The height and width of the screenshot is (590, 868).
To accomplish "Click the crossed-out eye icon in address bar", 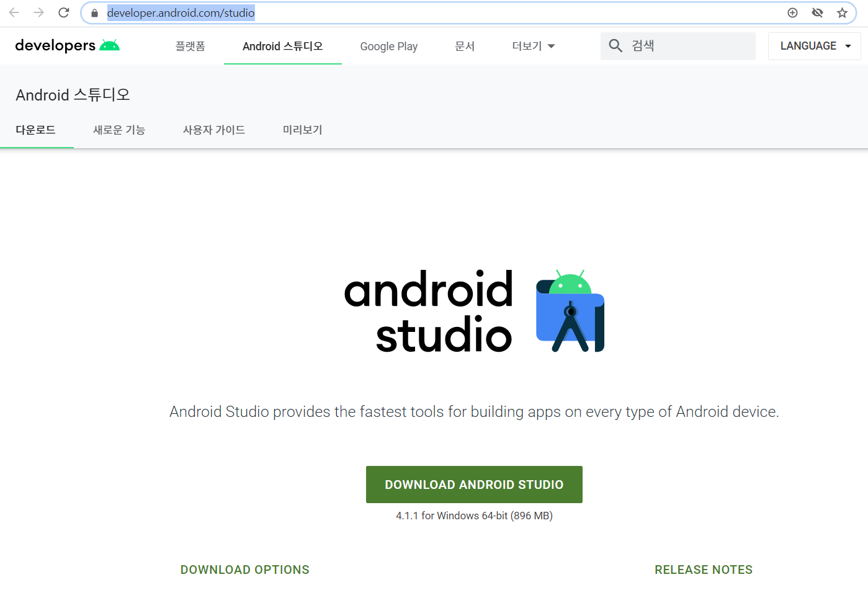I will tap(817, 12).
